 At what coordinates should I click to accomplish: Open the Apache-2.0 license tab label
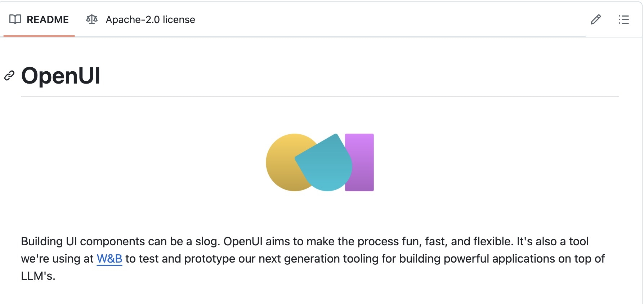pyautogui.click(x=150, y=19)
